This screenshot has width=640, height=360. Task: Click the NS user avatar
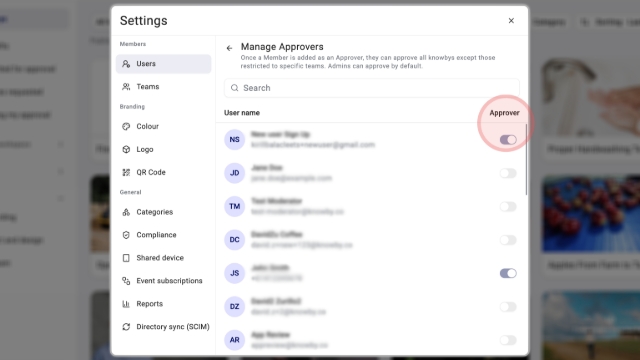tap(234, 140)
